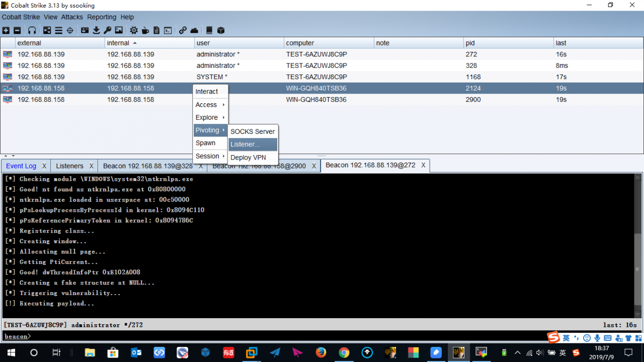Expand the Access submenu
Screen dimensions: 644x362
point(210,105)
